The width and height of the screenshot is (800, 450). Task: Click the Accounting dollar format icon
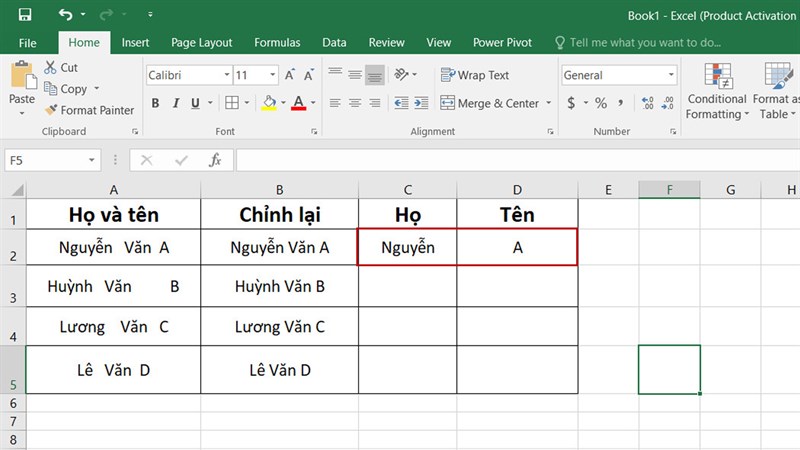click(571, 104)
